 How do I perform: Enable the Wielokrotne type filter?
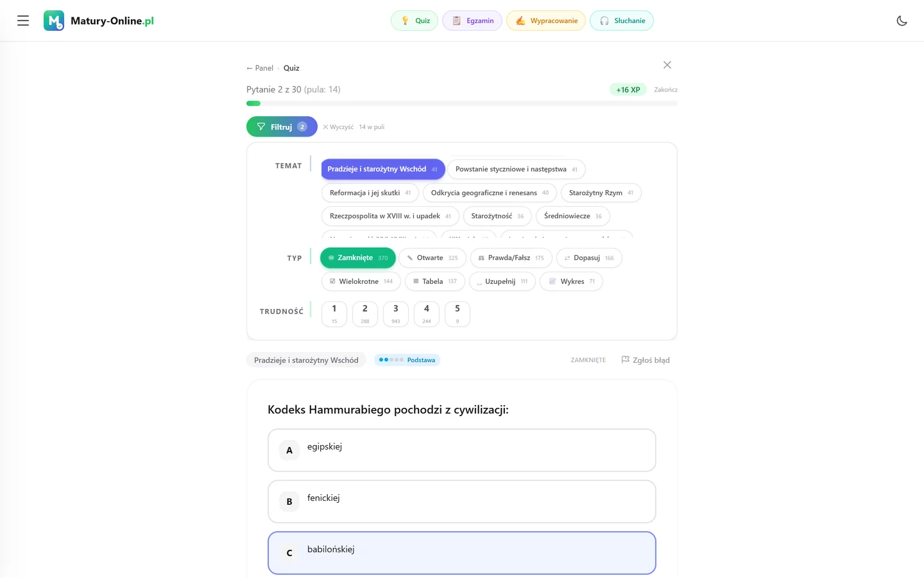pos(361,281)
